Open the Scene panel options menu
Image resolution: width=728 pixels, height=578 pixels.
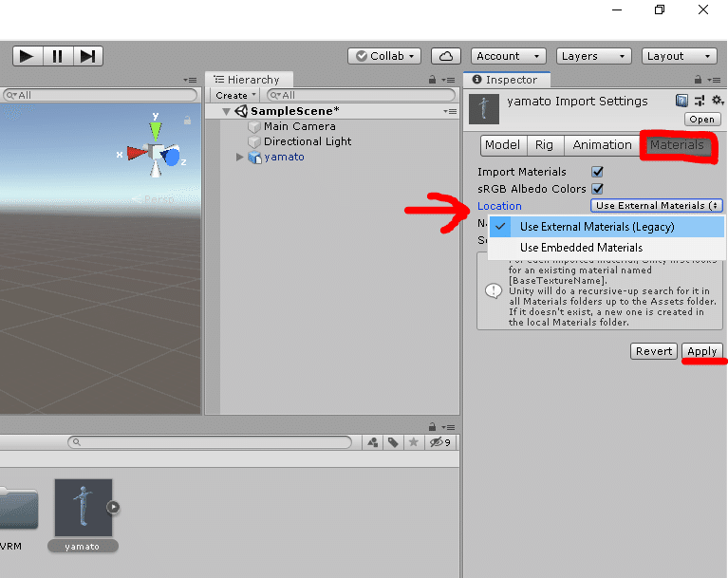coord(191,81)
